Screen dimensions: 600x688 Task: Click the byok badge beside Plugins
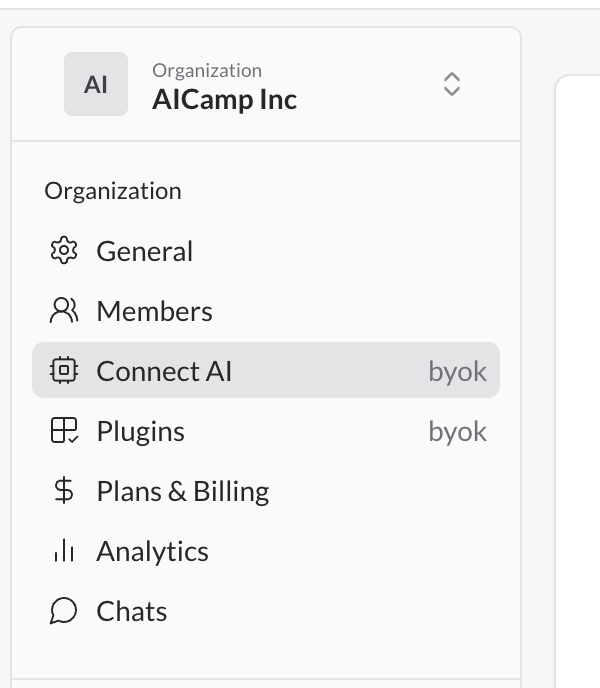457,432
